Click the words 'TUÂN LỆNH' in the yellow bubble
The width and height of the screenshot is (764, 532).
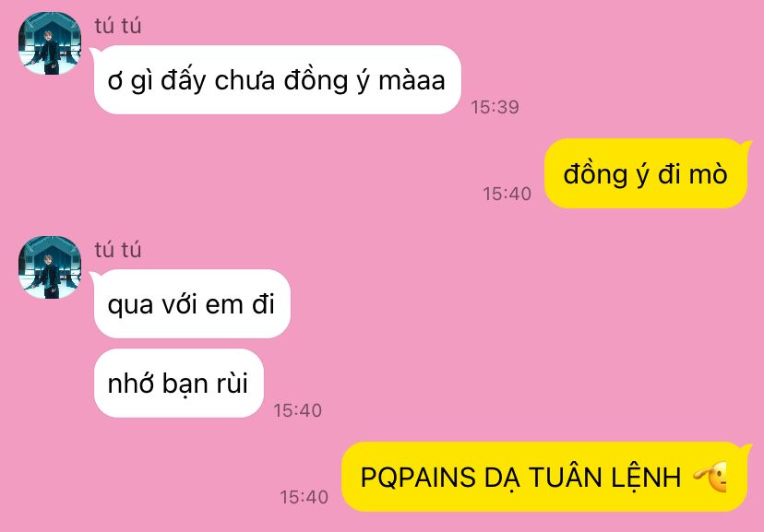(x=604, y=477)
